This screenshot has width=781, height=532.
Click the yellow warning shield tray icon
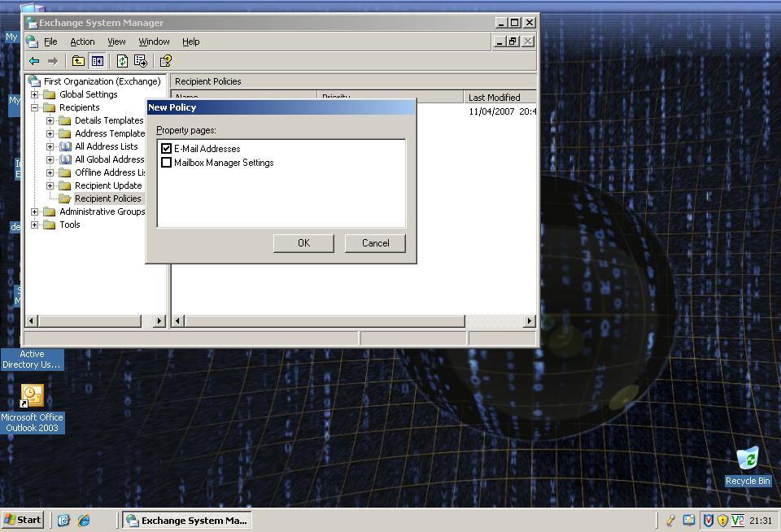pyautogui.click(x=722, y=521)
